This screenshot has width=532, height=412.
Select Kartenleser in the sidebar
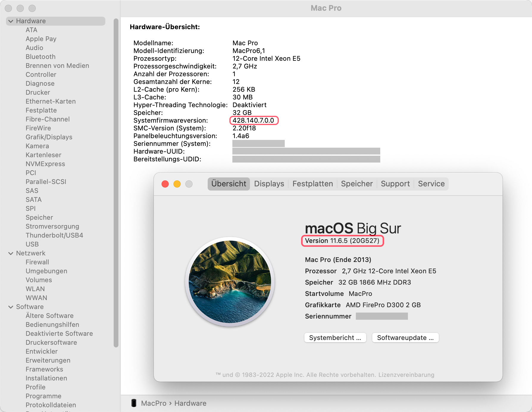coord(43,155)
